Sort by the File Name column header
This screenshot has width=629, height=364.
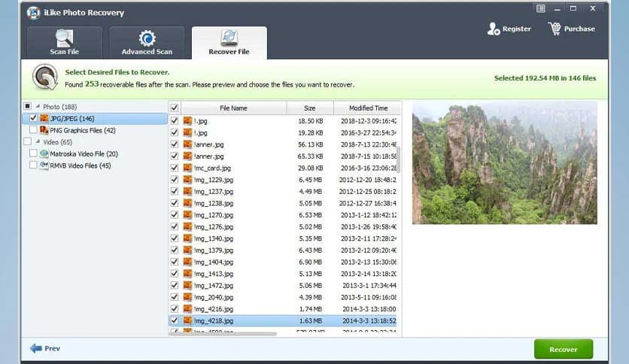tap(233, 108)
